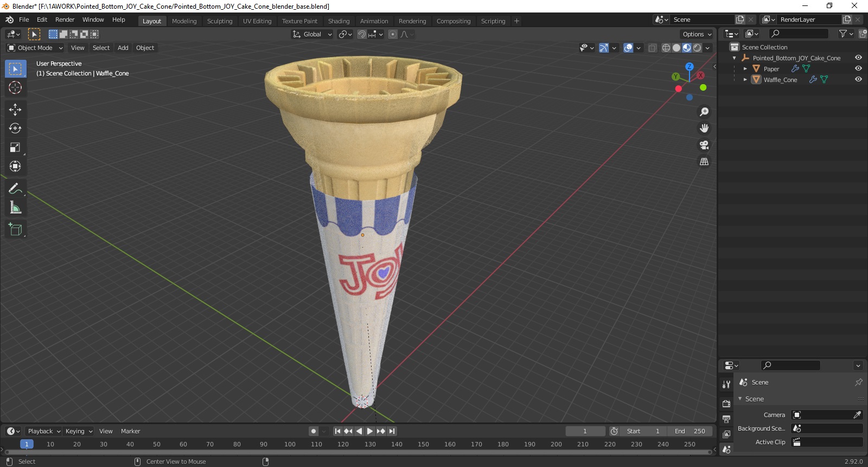
Task: Activate the Scale tool
Action: [x=15, y=147]
